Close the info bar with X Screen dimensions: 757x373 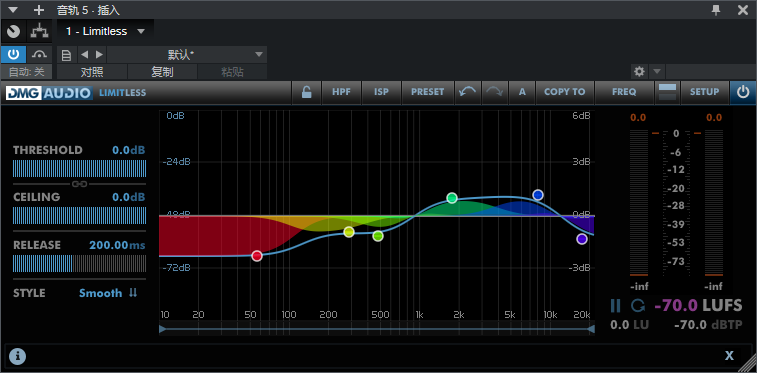coord(729,356)
